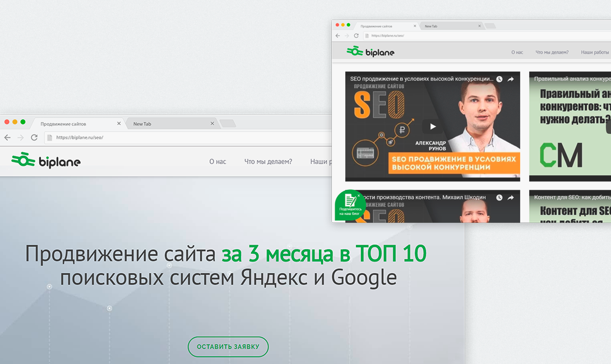This screenshot has height=364, width=611.
Task: Open the video title ending 'Михаил Шкодин'
Action: pos(424,197)
